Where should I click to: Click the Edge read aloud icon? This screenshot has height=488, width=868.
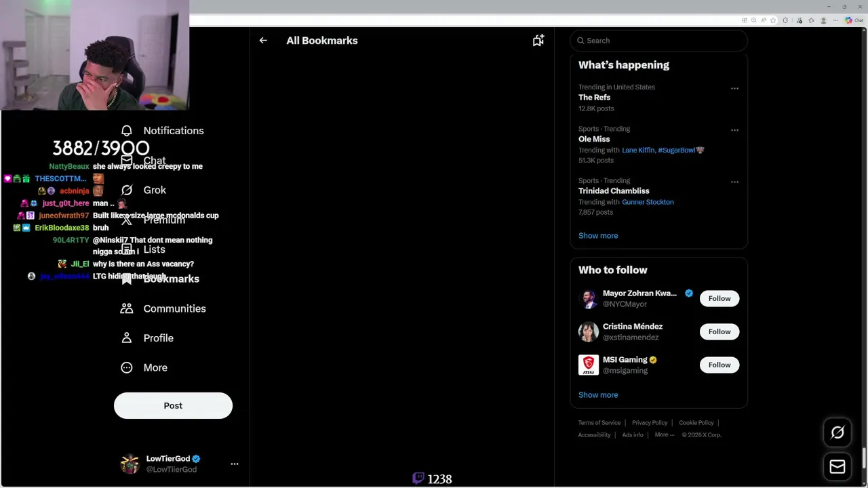[764, 20]
